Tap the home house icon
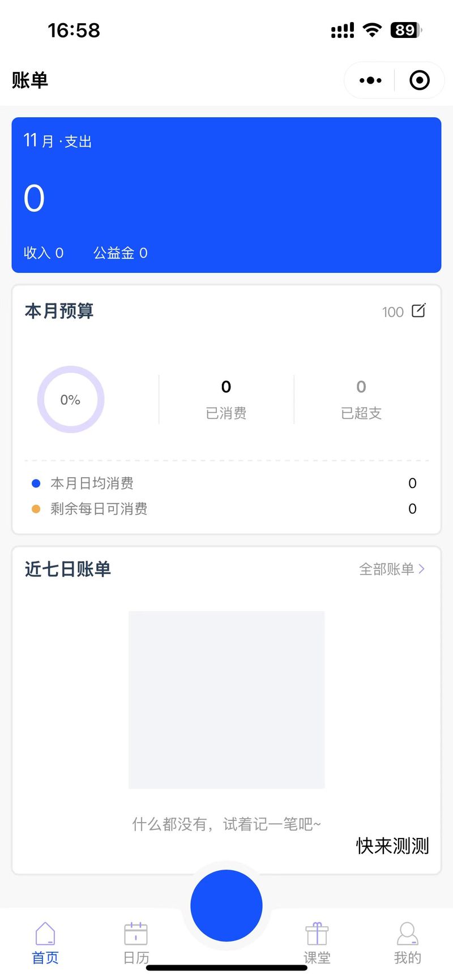The image size is (453, 980). click(x=45, y=933)
